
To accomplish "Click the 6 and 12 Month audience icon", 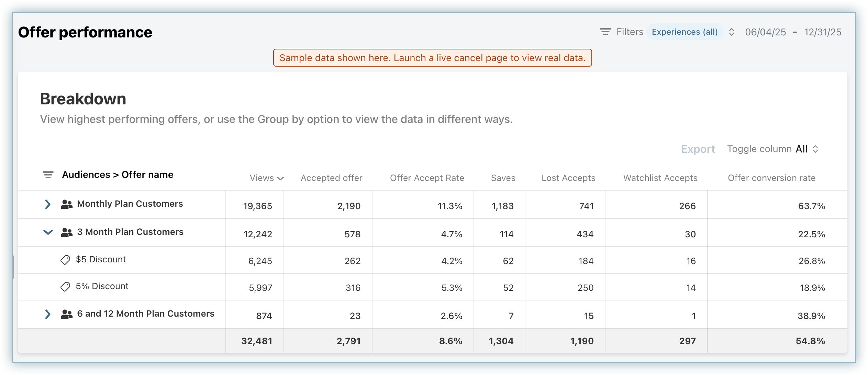I will click(66, 314).
